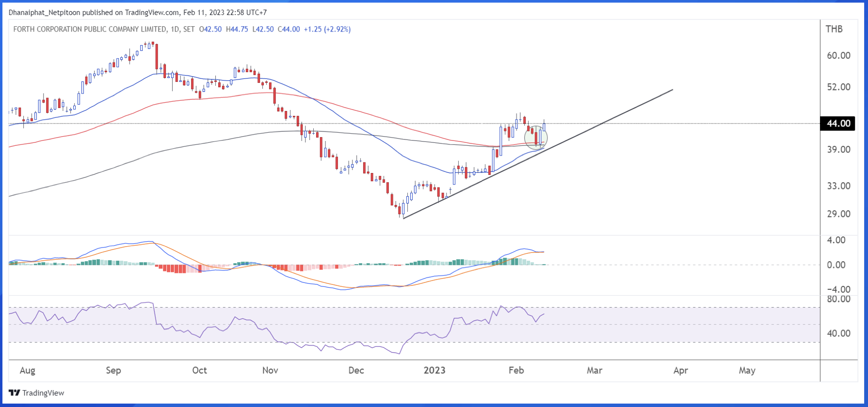Image resolution: width=868 pixels, height=407 pixels.
Task: Click the Mar label on the time axis
Action: click(595, 371)
